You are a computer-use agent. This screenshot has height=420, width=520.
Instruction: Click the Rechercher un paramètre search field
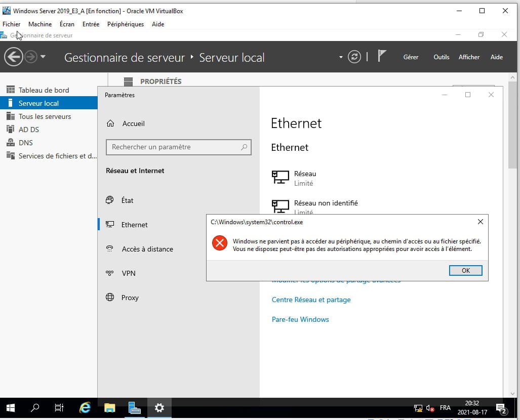pos(178,147)
